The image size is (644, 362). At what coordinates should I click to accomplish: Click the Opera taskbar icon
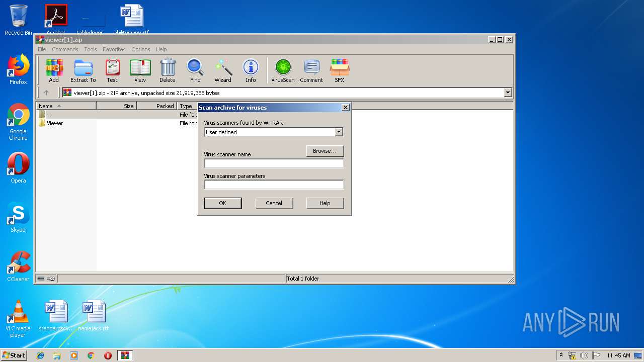[x=108, y=355]
